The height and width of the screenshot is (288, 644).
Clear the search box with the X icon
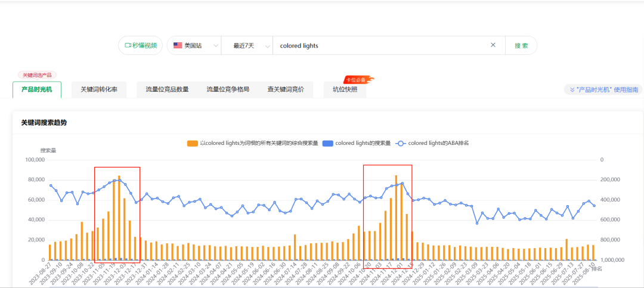point(493,45)
